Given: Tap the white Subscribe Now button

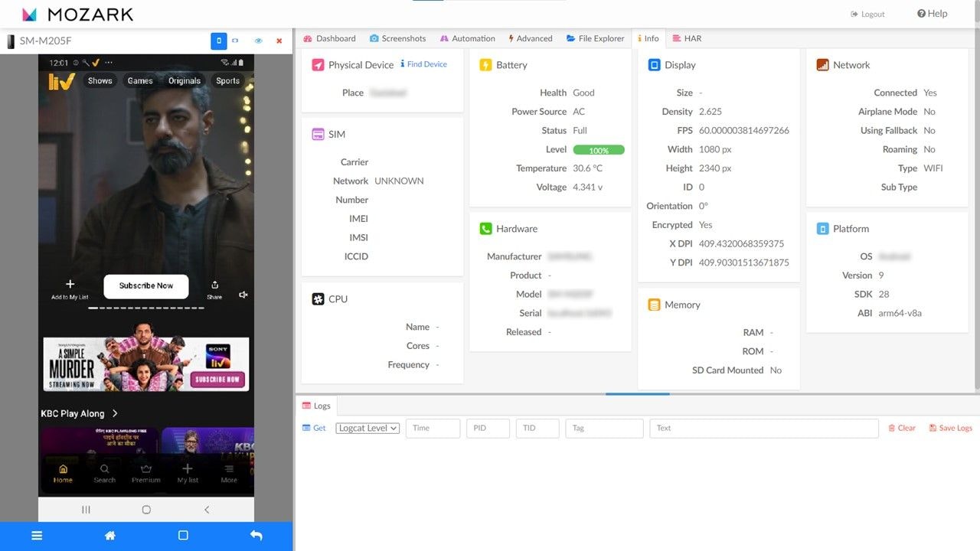Looking at the screenshot, I should tap(146, 286).
